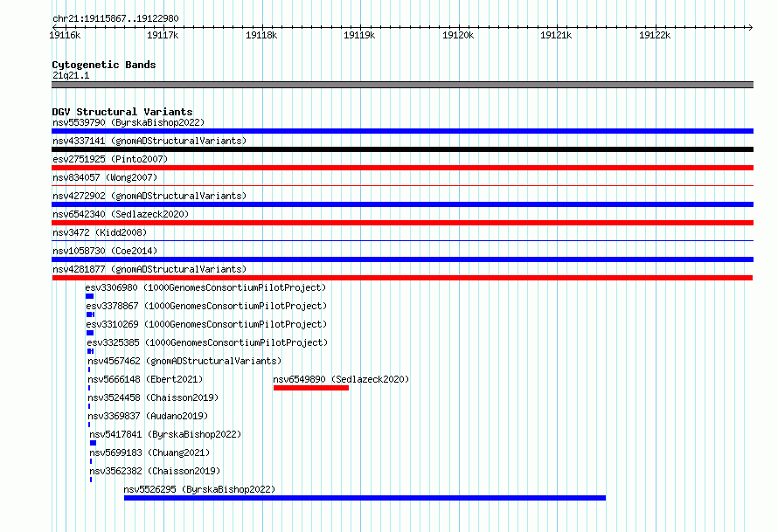Screen dimensions: 778x532
Task: Click the nsv1058730 (Coe2014) label
Action: [x=105, y=251]
